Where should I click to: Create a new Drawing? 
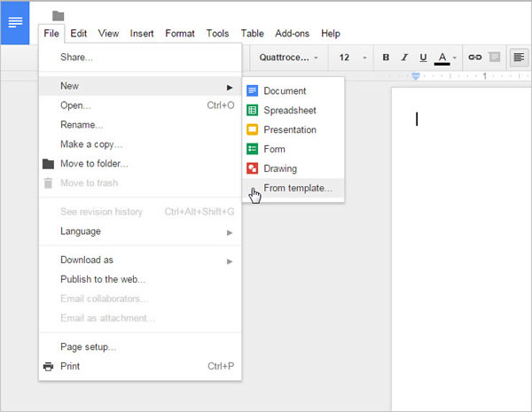point(293,168)
